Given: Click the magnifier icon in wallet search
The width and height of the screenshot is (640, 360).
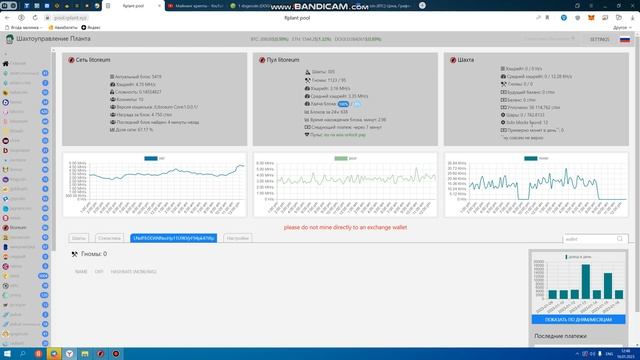Looking at the screenshot, I should tap(620, 239).
